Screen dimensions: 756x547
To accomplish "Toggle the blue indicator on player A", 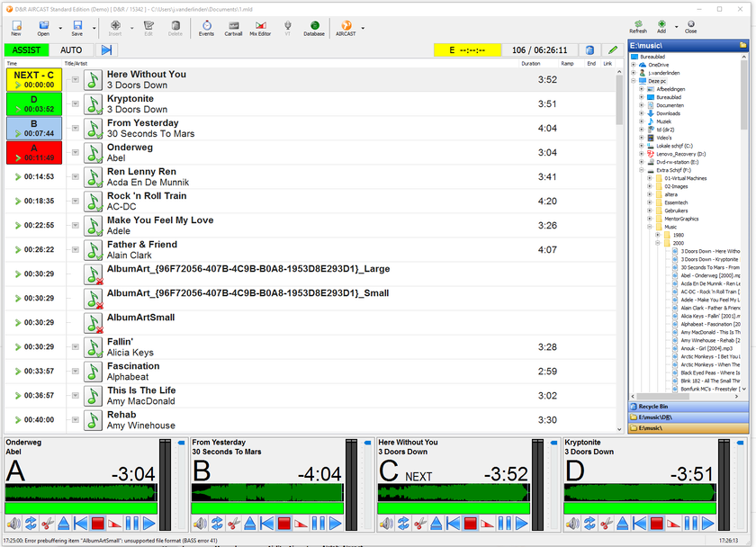I will (x=181, y=443).
